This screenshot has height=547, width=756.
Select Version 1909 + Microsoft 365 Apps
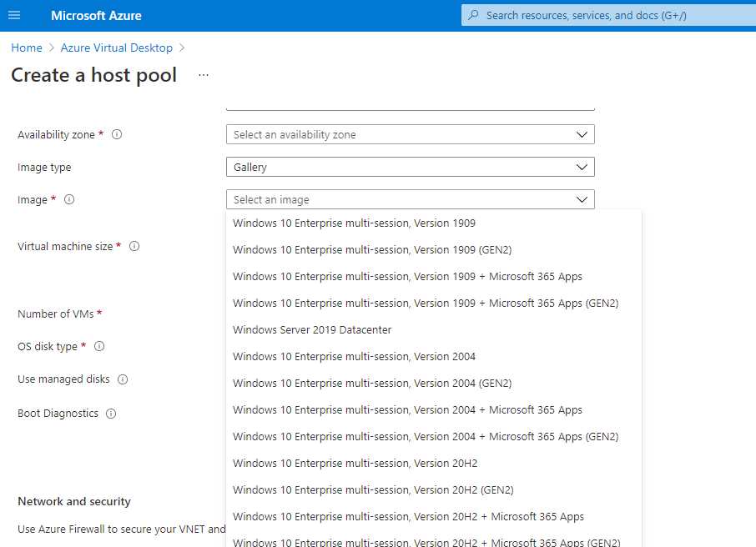pyautogui.click(x=434, y=277)
